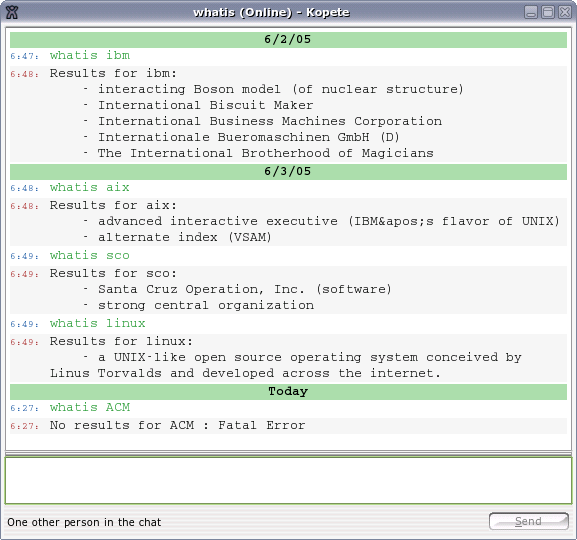Select the 'whatis ibm' message
This screenshot has height=540, width=577.
click(90, 56)
